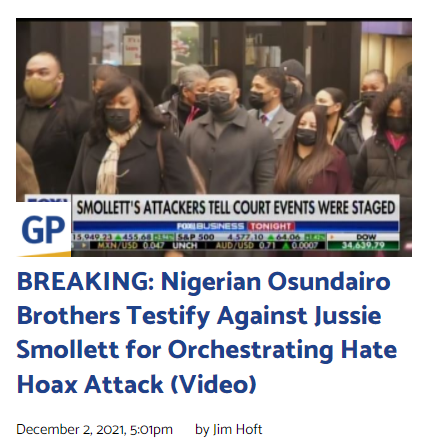Click the (Video) text in headline
The height and width of the screenshot is (448, 425).
point(213,384)
